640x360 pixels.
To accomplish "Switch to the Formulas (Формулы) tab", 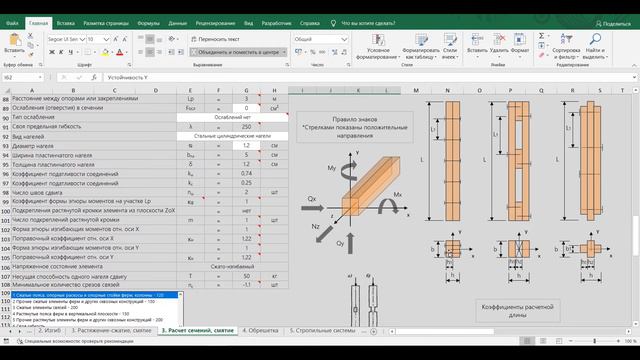I will pos(149,23).
